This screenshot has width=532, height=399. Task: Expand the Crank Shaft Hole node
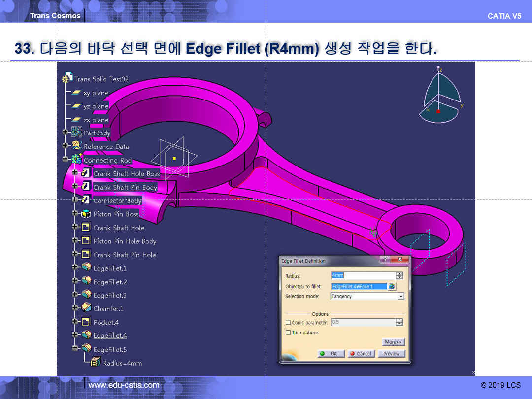[75, 227]
